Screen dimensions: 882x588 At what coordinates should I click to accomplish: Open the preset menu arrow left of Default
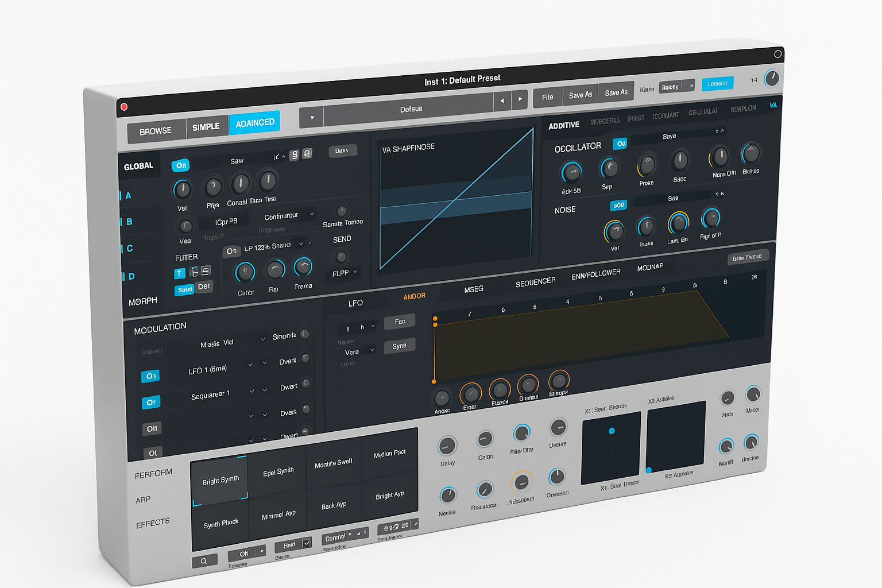tap(312, 118)
